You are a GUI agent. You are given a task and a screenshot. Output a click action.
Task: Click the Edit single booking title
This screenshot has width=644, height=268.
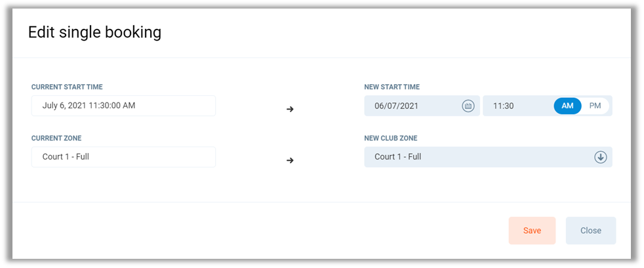[94, 32]
